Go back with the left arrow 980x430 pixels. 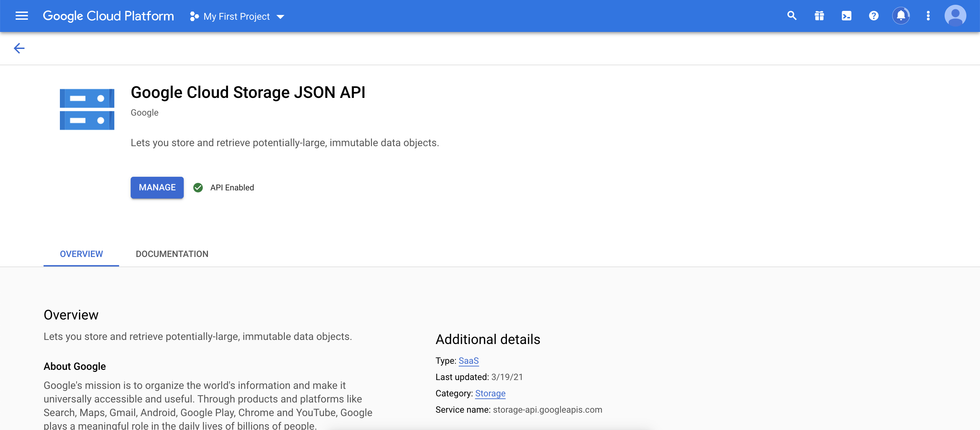coord(19,48)
